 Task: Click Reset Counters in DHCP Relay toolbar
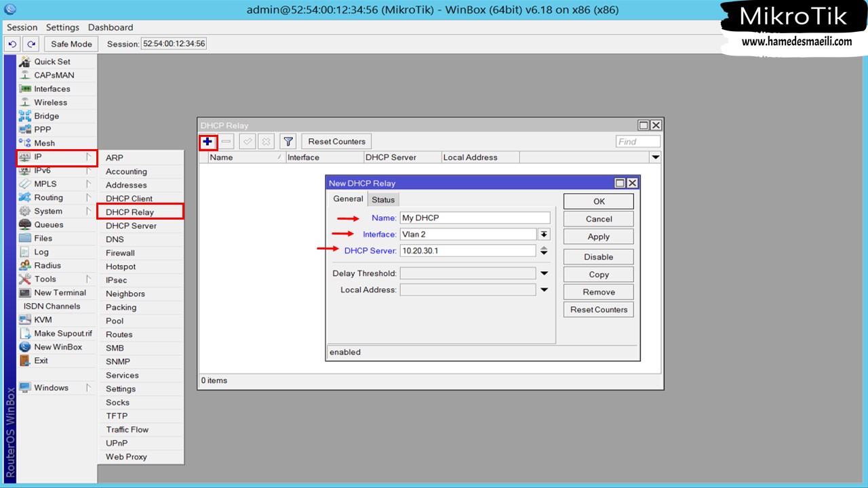(x=336, y=142)
